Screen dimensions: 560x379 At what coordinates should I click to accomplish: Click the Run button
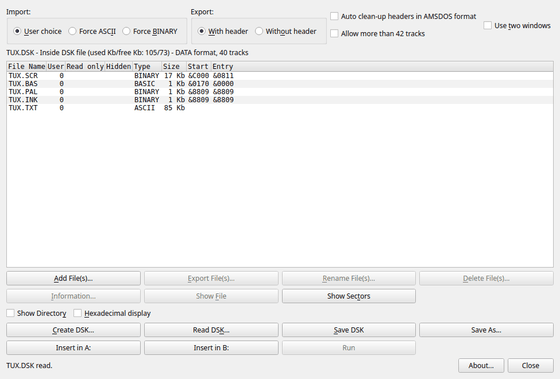coord(349,348)
